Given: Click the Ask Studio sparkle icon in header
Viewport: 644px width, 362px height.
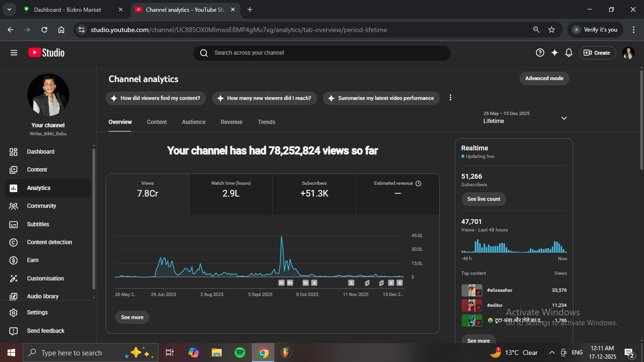Looking at the screenshot, I should pos(554,53).
